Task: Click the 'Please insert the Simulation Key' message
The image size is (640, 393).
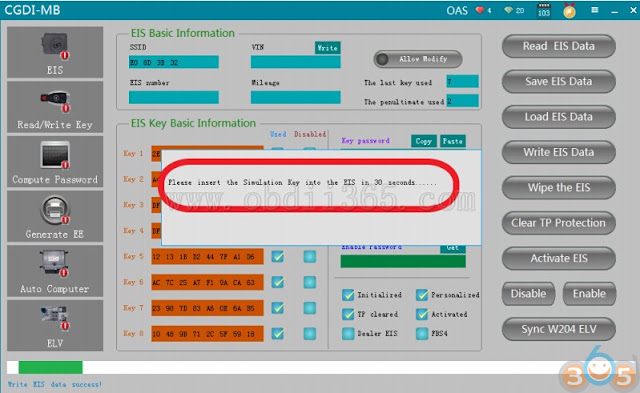Action: [302, 182]
